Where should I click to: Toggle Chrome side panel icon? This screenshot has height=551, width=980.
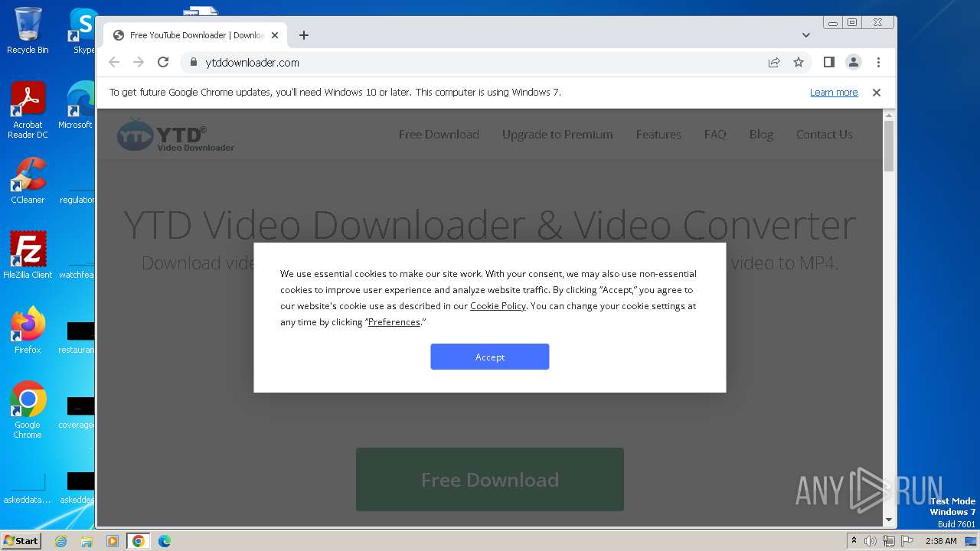828,62
